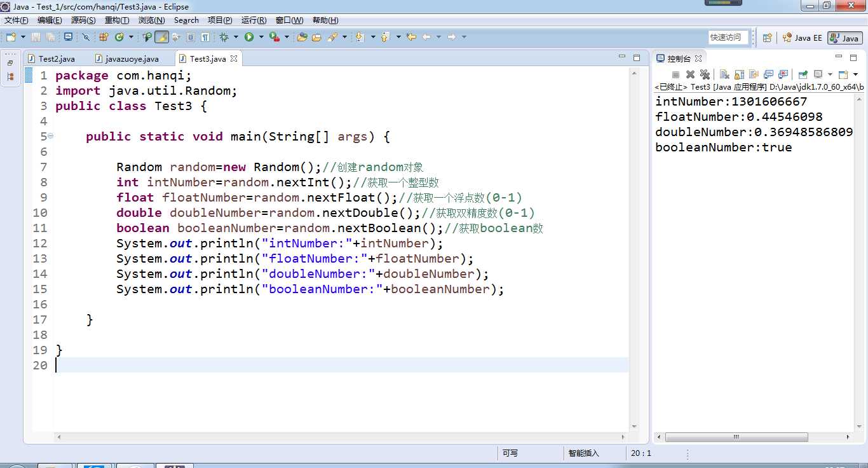868x468 pixels.
Task: Click the New file wizard icon
Action: (x=11, y=37)
